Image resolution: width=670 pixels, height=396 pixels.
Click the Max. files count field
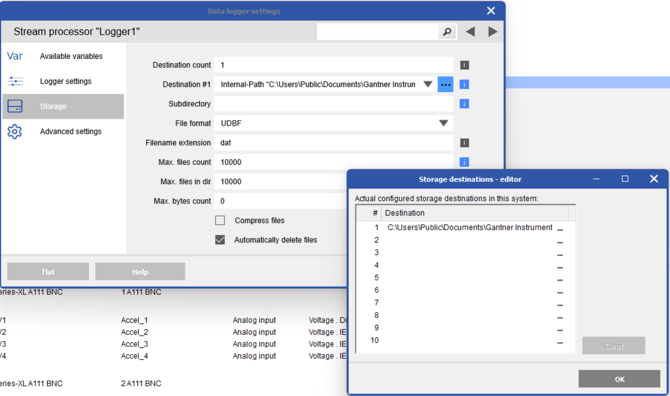click(334, 162)
